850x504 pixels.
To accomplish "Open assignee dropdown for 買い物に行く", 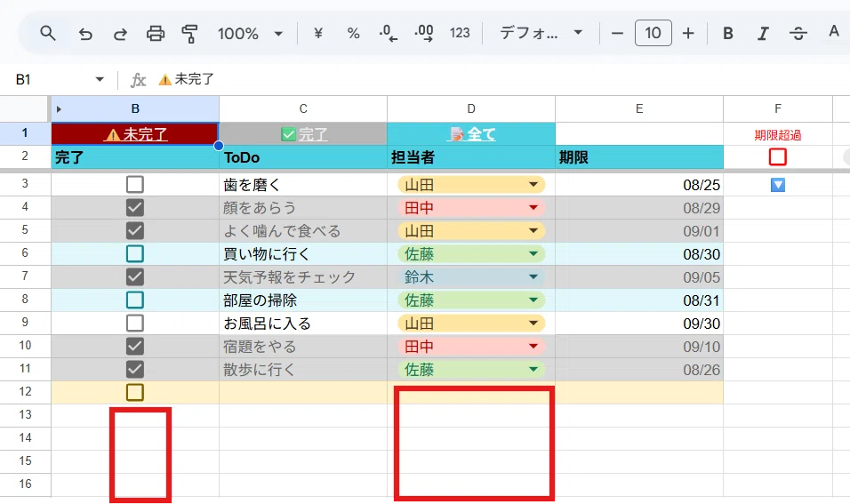I will coord(533,253).
